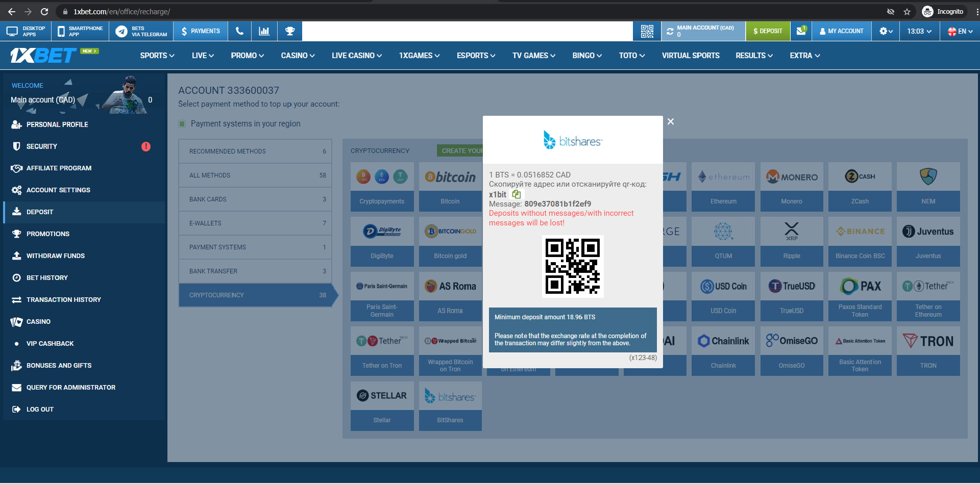Close the BitShares deposit popup

point(671,121)
